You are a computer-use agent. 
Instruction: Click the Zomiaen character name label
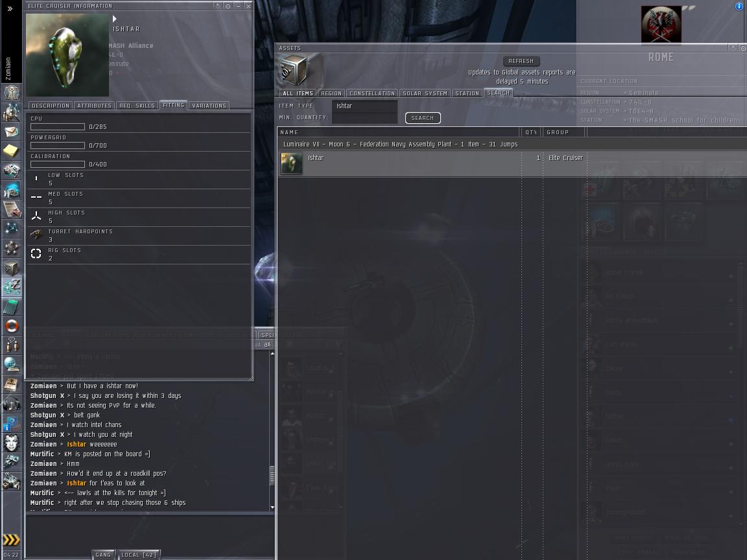click(8, 69)
